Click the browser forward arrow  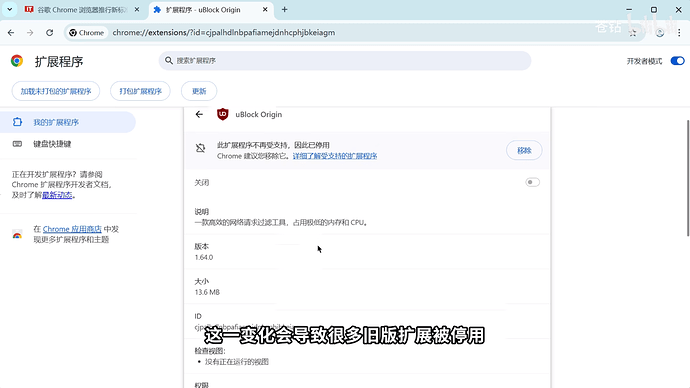(30, 33)
